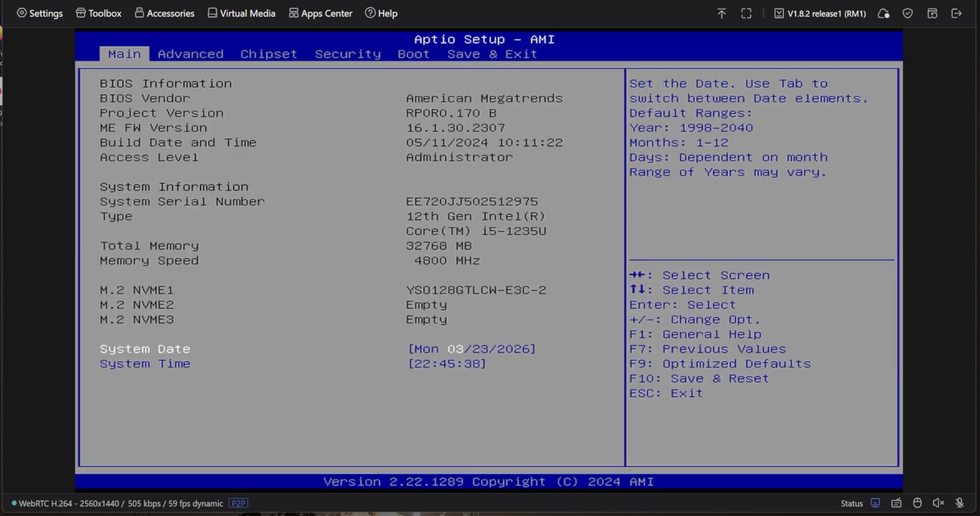Image resolution: width=980 pixels, height=516 pixels.
Task: Click the BIOS Vendor row label
Action: point(145,98)
